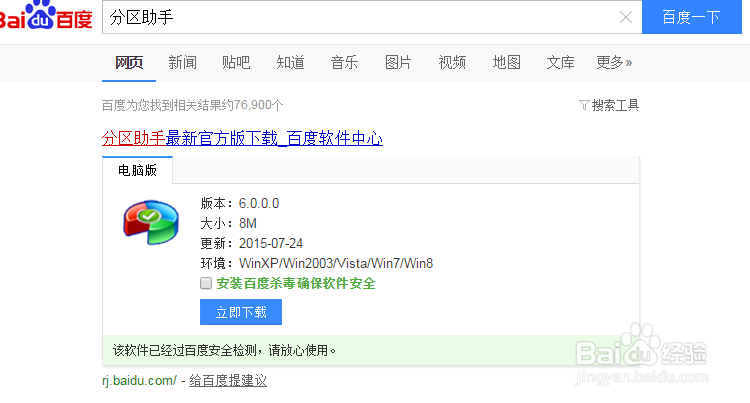Viewport: 750px width, 403px height.
Task: Switch to the 图片 tab
Action: [x=398, y=62]
